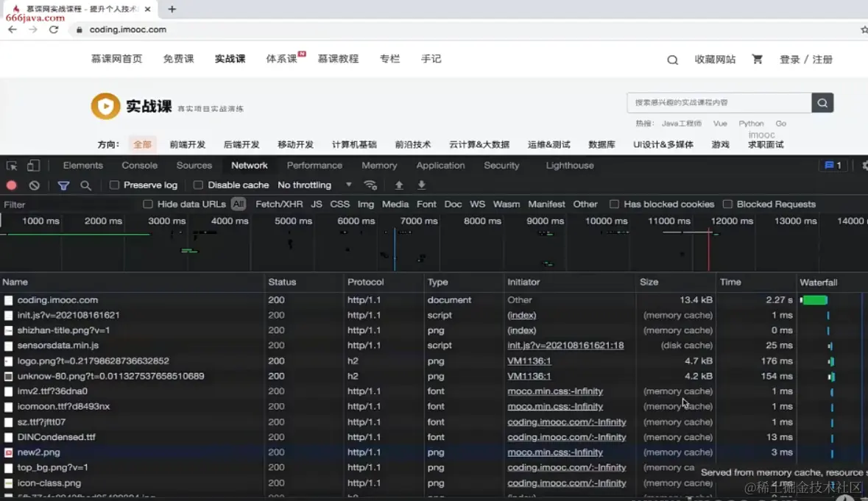Open the Memory tab
Viewport: 868px width, 501px height.
tap(379, 166)
